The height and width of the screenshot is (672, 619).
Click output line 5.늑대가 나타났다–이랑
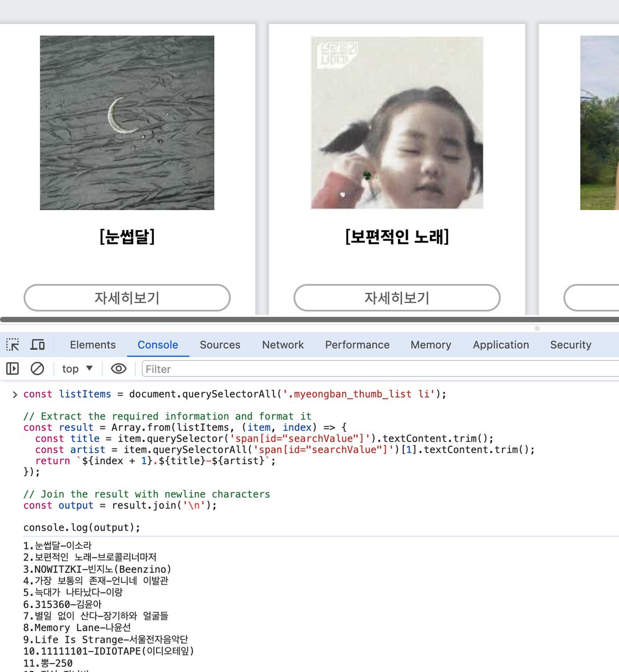[x=73, y=592]
